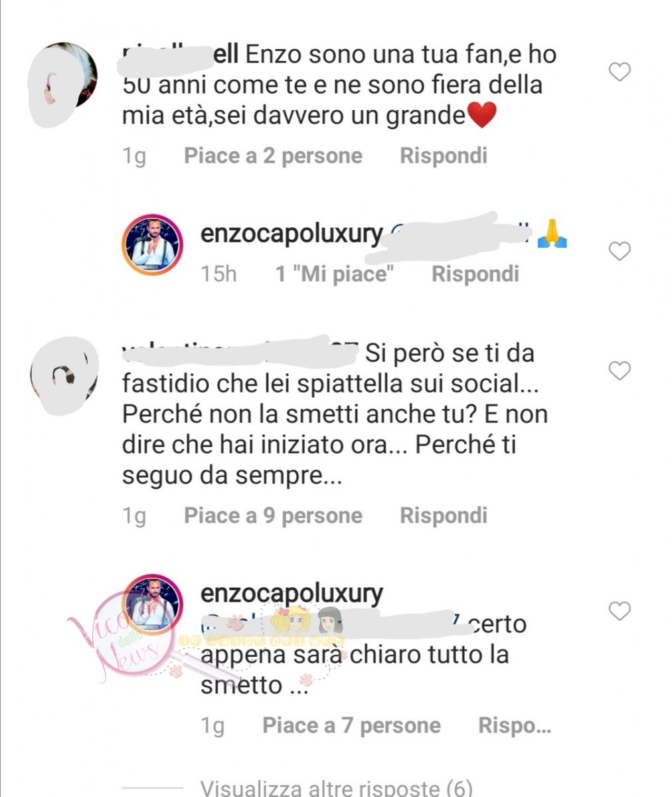
Task: Tap the heart beside the 'Si però se ti da fastidio' comment
Action: tap(620, 371)
